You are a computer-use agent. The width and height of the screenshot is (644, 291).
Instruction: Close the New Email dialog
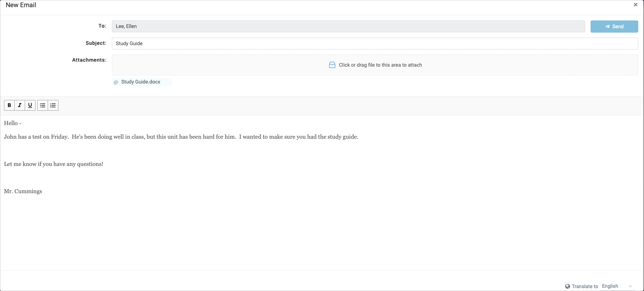[x=635, y=5]
